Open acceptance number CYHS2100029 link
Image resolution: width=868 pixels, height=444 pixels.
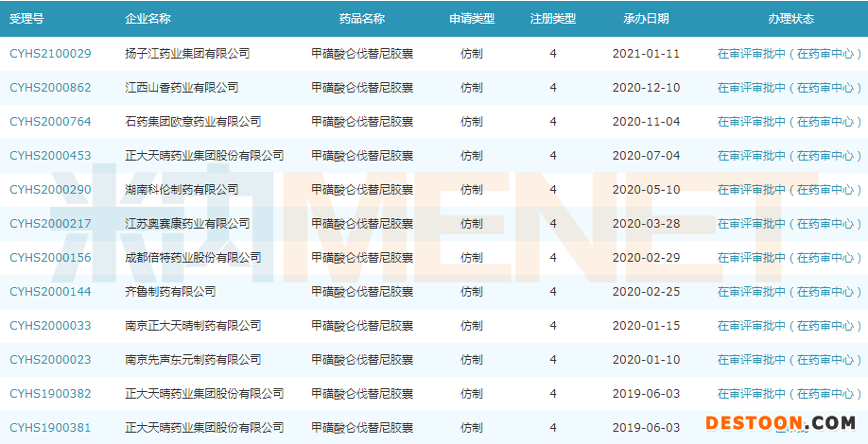coord(50,54)
